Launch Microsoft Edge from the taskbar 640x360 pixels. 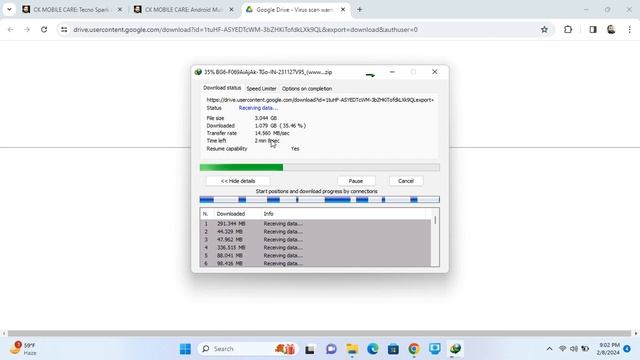(372, 349)
